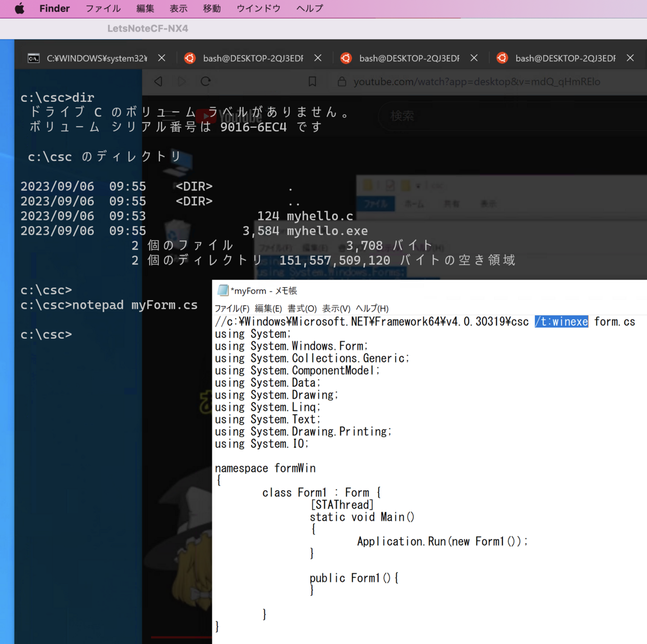
Task: Open the 編集 menu in the macOS menu bar
Action: (145, 8)
